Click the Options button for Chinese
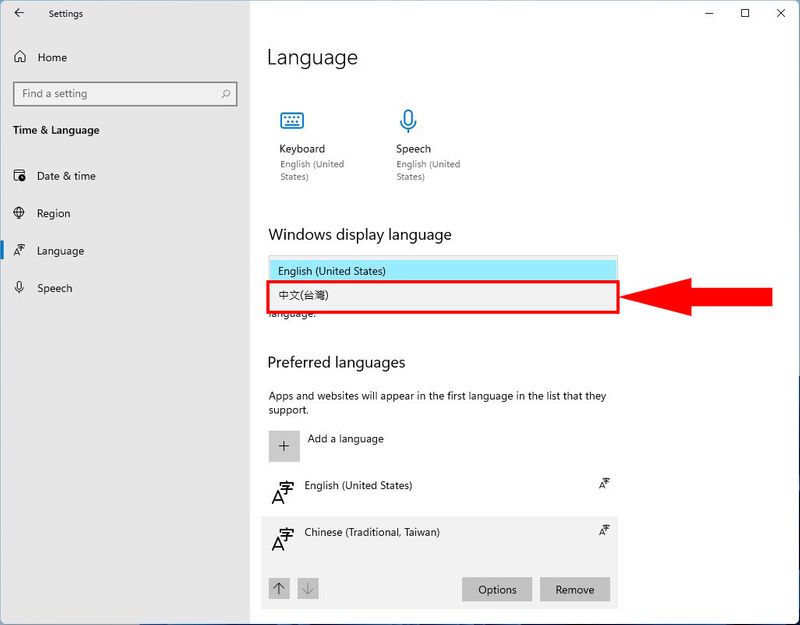 pyautogui.click(x=497, y=589)
